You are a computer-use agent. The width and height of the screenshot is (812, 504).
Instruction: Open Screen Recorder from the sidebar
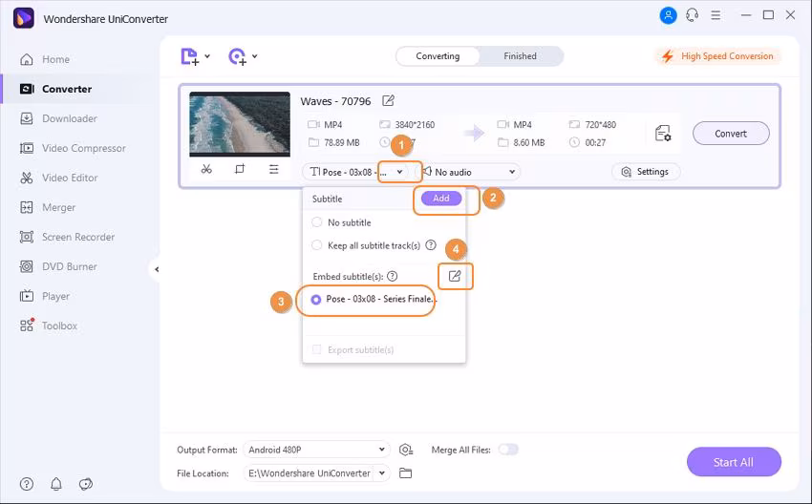(x=67, y=237)
